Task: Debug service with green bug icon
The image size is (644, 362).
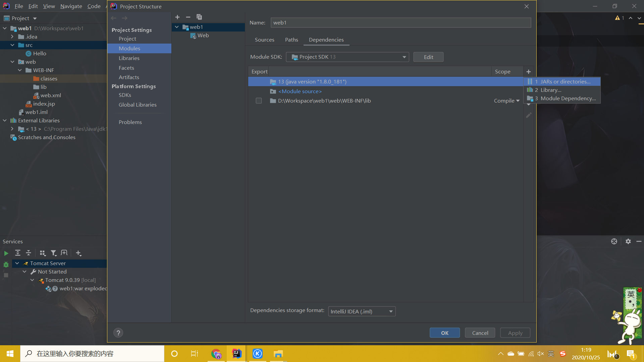Action: 6,264
